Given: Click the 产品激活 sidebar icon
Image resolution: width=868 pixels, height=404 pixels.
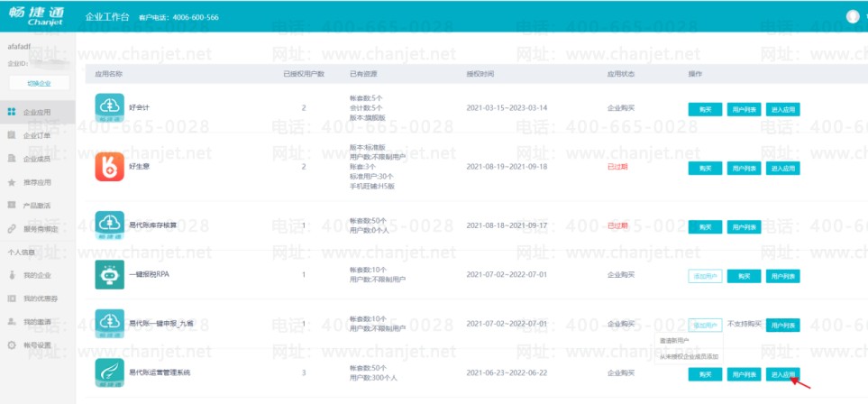Looking at the screenshot, I should pyautogui.click(x=12, y=206).
